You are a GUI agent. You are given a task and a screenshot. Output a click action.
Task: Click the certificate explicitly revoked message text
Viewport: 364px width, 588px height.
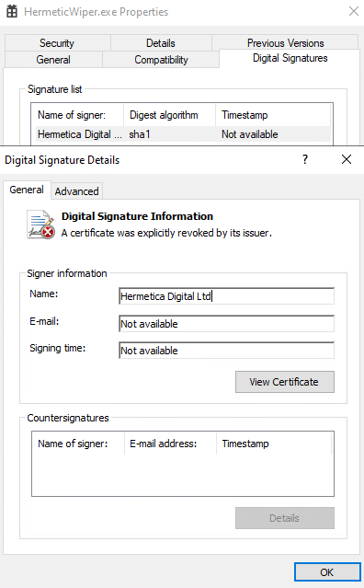166,233
